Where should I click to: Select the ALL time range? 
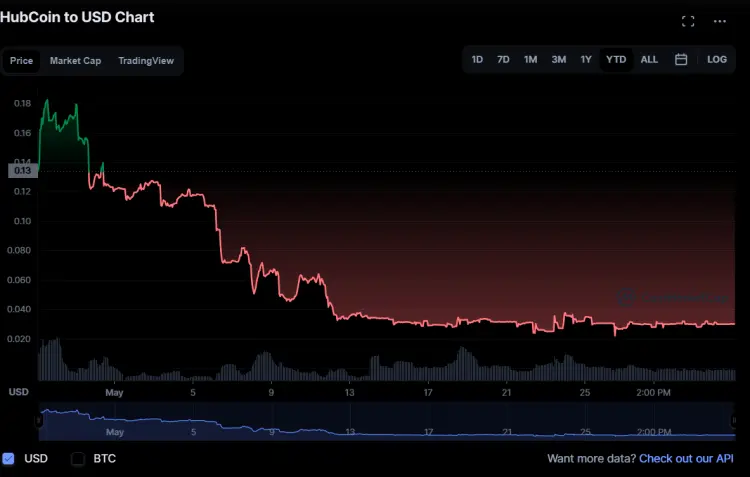click(x=649, y=59)
